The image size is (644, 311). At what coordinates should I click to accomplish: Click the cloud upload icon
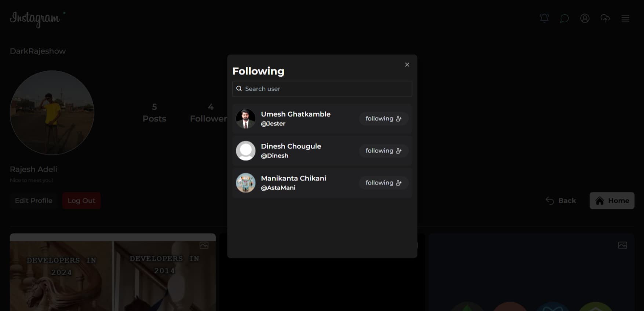click(605, 18)
